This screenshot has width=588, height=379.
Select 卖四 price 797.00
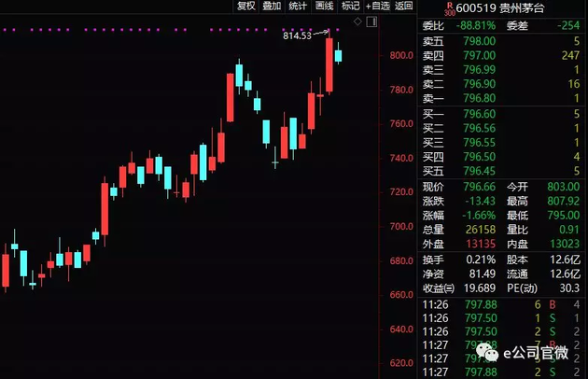[x=479, y=55]
